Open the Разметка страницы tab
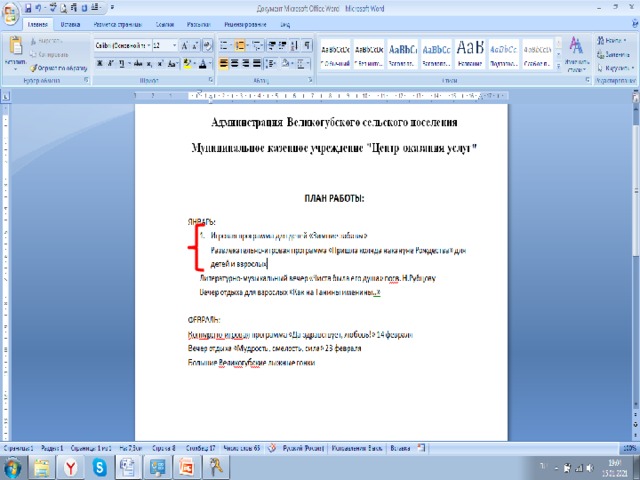The width and height of the screenshot is (640, 480). tap(118, 21)
